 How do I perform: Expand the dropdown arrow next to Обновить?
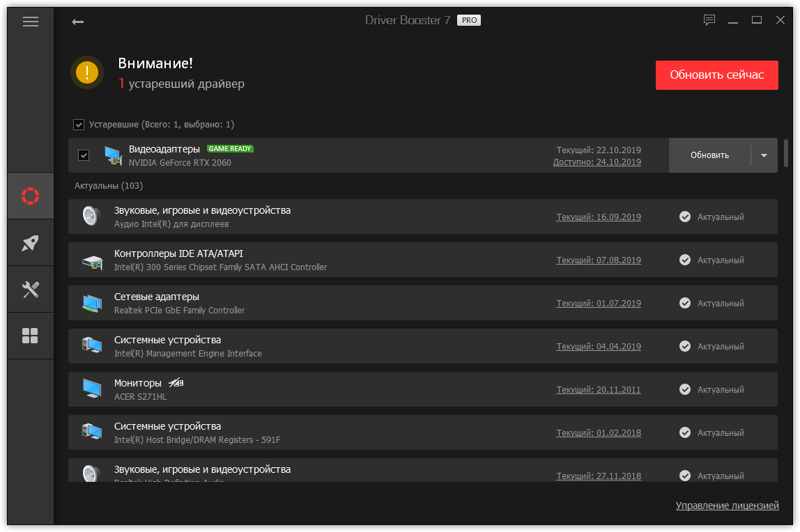(x=764, y=155)
